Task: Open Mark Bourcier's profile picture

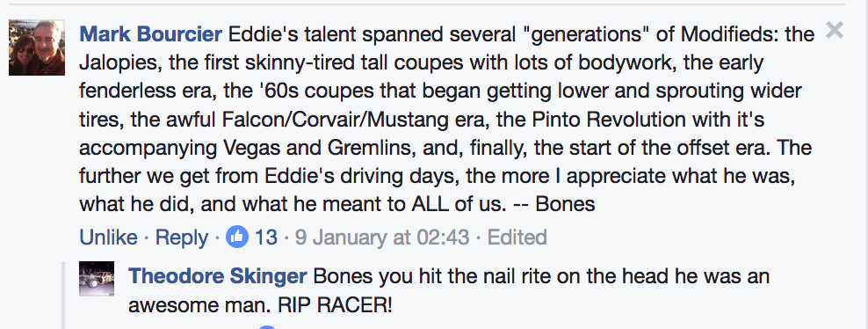Action: pos(37,48)
